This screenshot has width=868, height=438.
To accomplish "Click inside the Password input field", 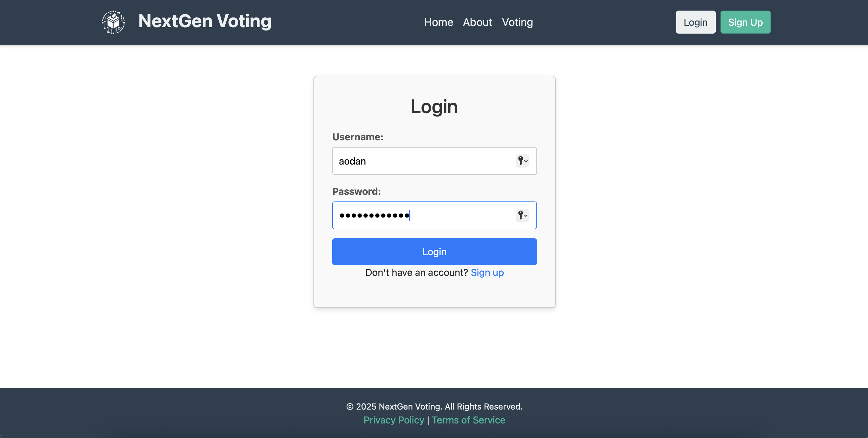I will tap(455, 215).
